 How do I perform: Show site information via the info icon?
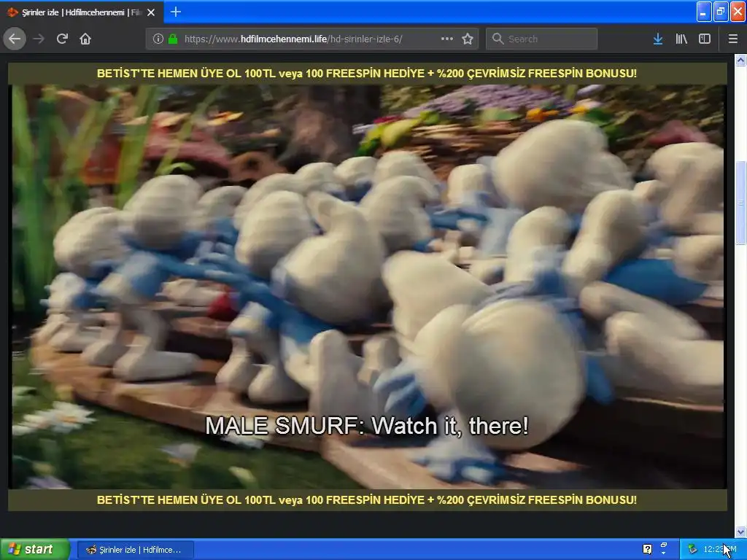pyautogui.click(x=158, y=39)
